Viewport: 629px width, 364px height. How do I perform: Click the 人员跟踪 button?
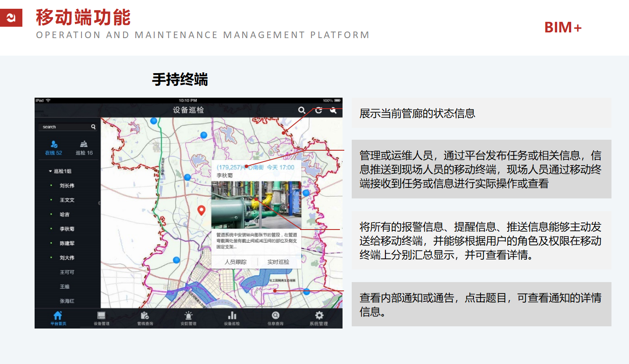point(235,262)
